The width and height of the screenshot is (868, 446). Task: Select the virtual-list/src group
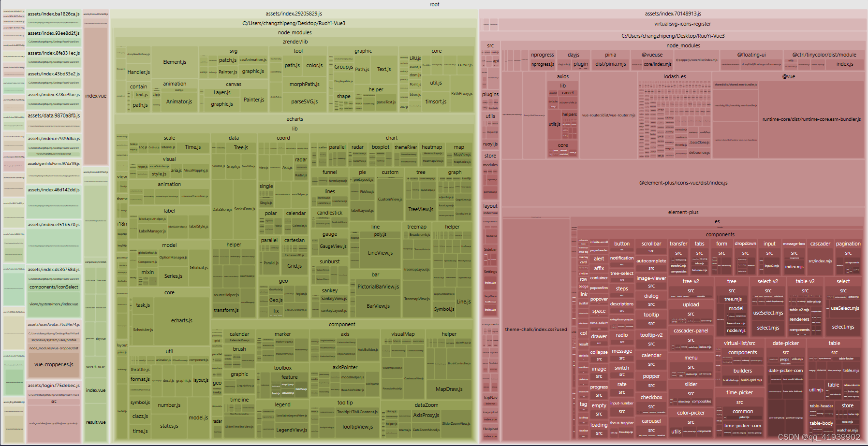coord(739,343)
